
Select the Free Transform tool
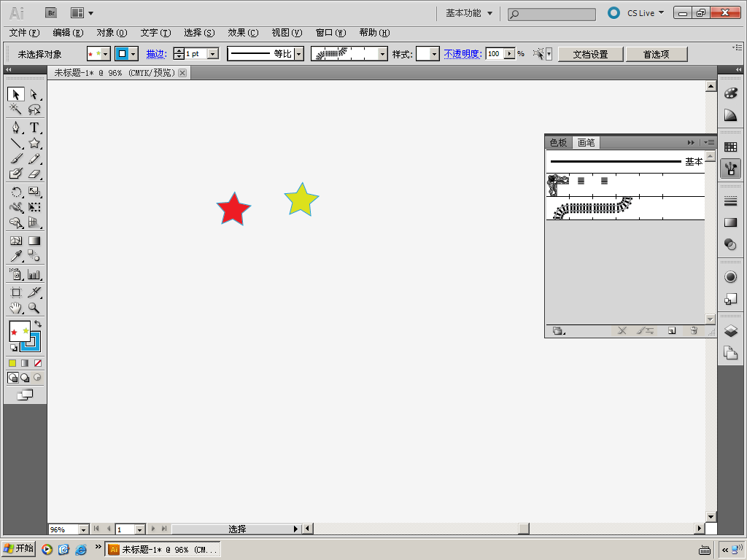34,207
